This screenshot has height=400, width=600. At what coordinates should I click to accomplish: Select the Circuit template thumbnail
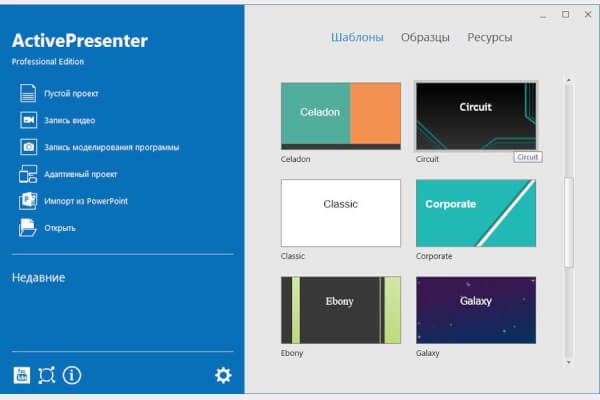click(476, 116)
